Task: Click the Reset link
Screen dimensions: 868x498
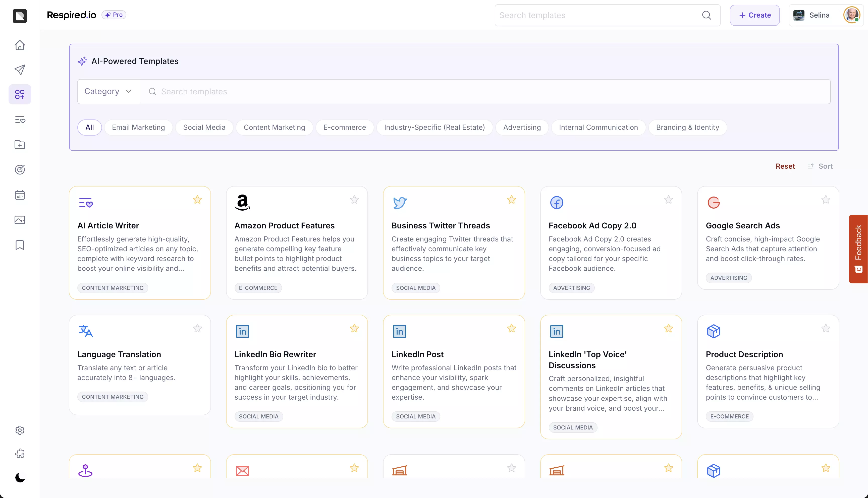Action: click(785, 166)
